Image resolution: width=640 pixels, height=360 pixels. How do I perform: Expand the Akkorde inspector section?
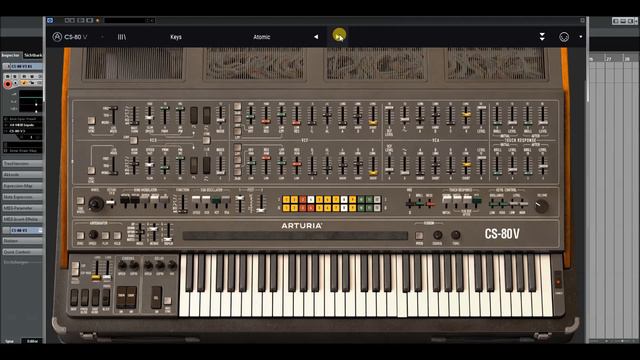click(22, 174)
